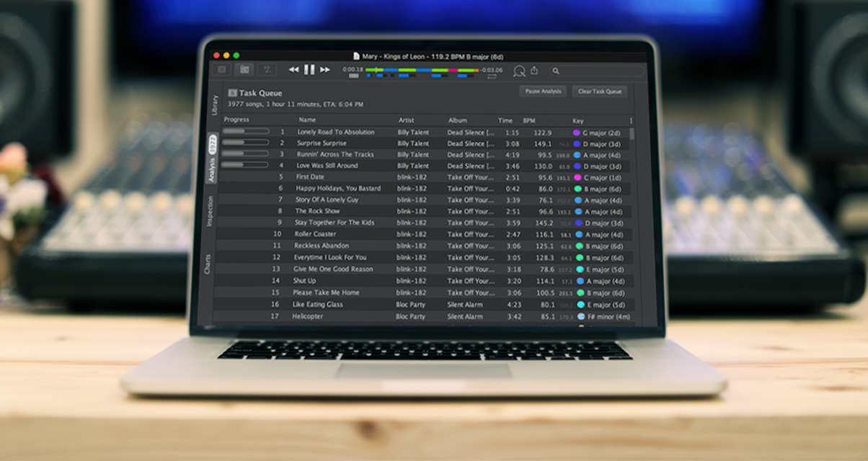Click the musical note icon in the toolbar
Screen dimensions: 868x461
(x=265, y=70)
